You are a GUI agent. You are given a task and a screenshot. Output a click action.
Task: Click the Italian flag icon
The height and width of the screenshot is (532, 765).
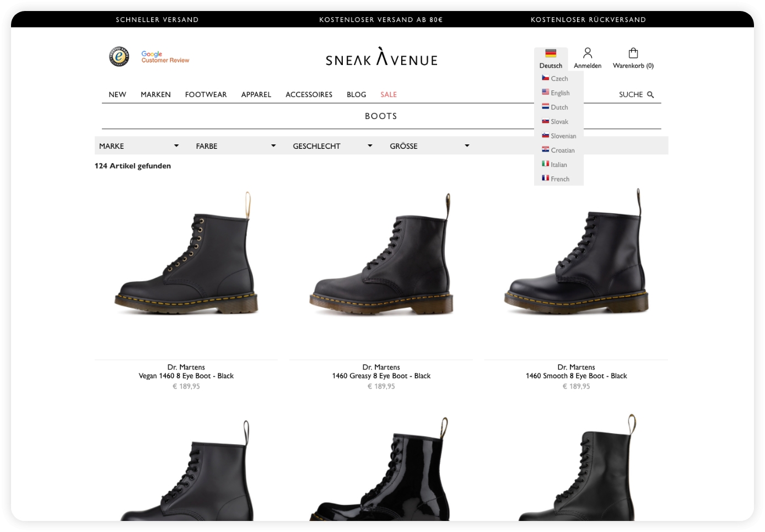click(546, 164)
